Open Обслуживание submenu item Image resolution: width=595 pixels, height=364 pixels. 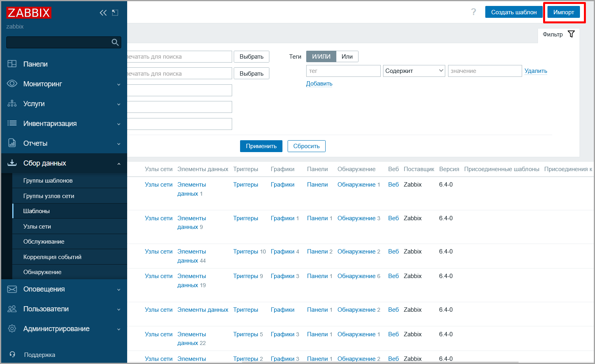point(70,242)
